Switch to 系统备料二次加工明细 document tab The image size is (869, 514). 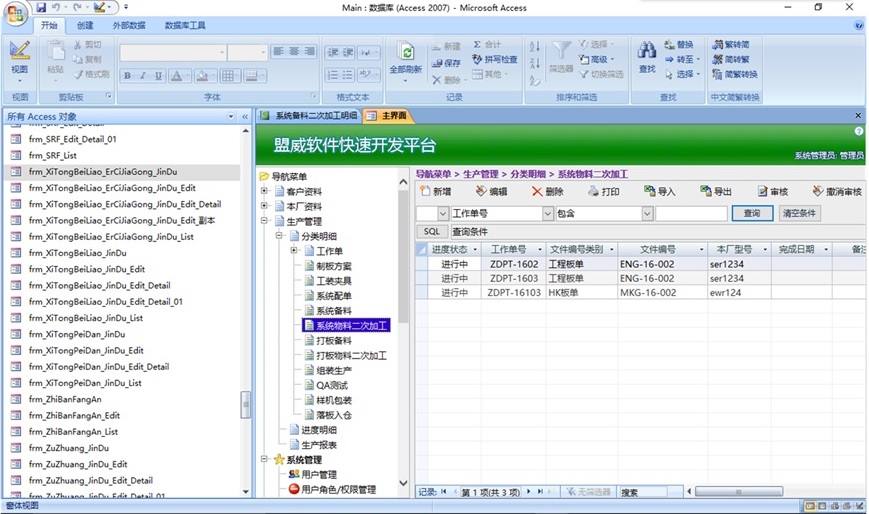coord(309,116)
